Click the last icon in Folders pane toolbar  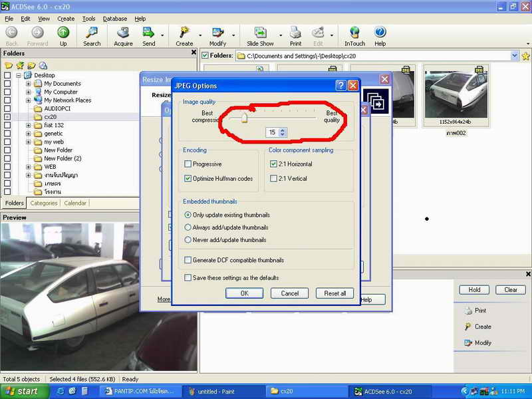(43, 65)
